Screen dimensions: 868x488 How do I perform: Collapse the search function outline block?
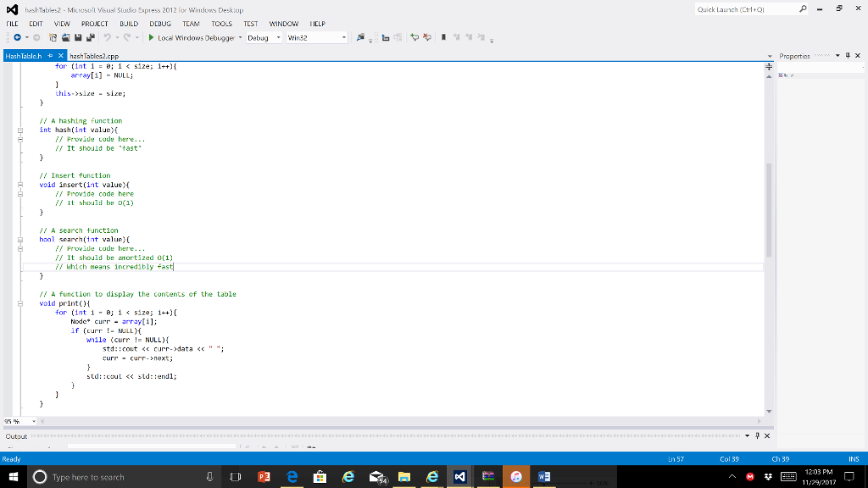[x=20, y=240]
